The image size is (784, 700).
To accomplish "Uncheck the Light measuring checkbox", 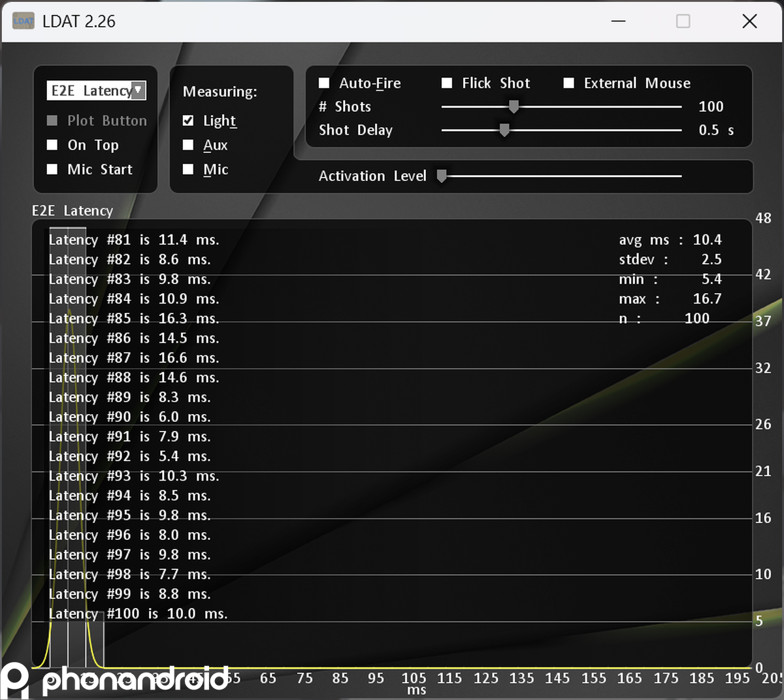I will tap(188, 121).
